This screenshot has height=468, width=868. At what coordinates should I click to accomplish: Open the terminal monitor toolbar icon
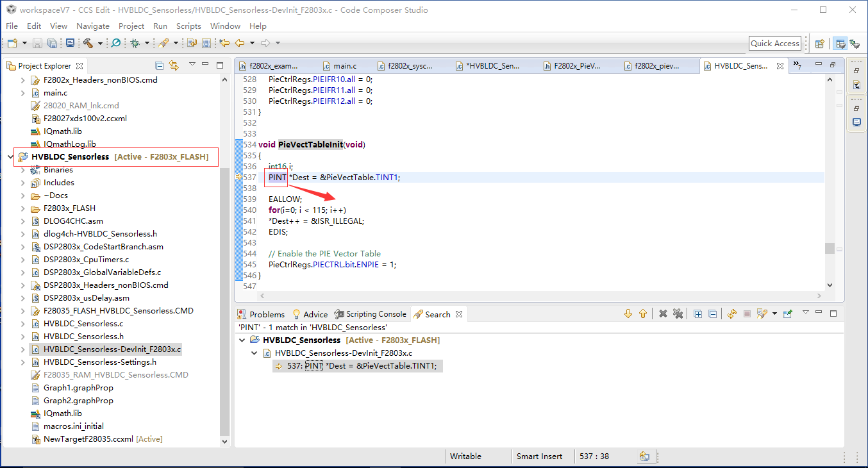point(70,43)
